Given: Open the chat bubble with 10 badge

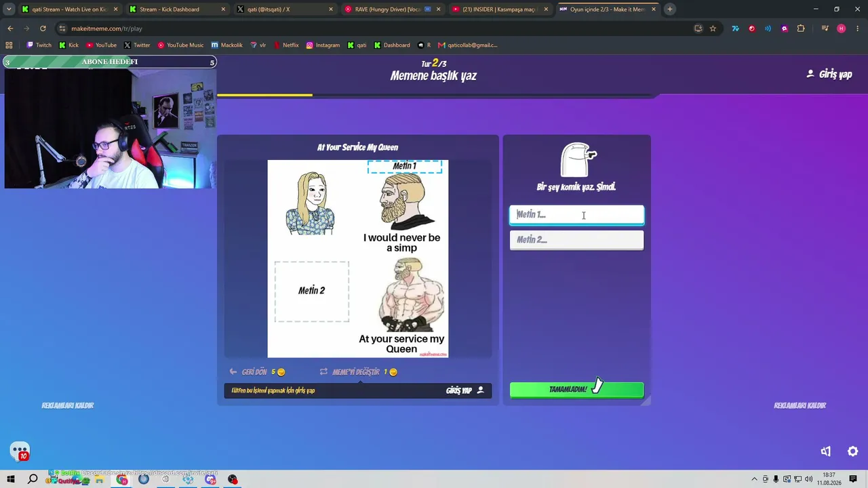Looking at the screenshot, I should (20, 451).
